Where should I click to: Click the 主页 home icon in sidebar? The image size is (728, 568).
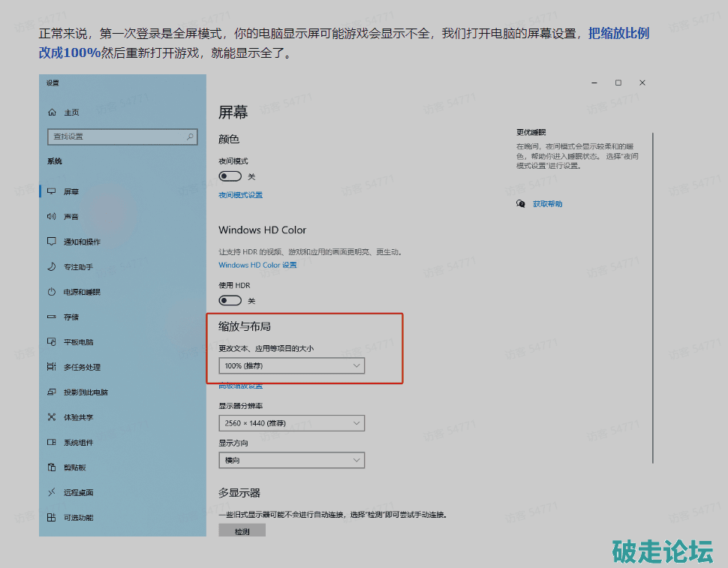pos(52,113)
